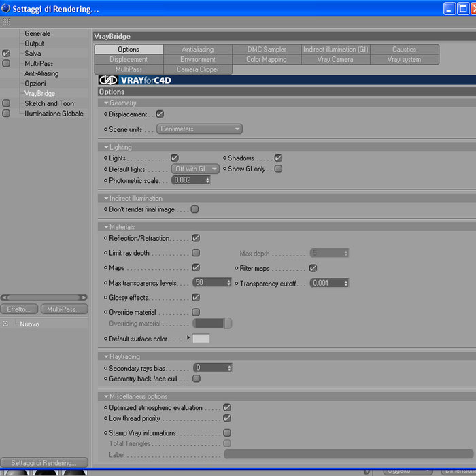The image size is (476, 476).
Task: Click the Label text field
Action: 349,454
